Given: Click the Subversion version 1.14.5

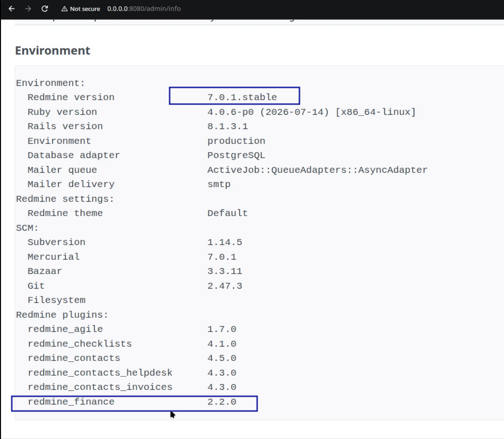Looking at the screenshot, I should tap(225, 242).
